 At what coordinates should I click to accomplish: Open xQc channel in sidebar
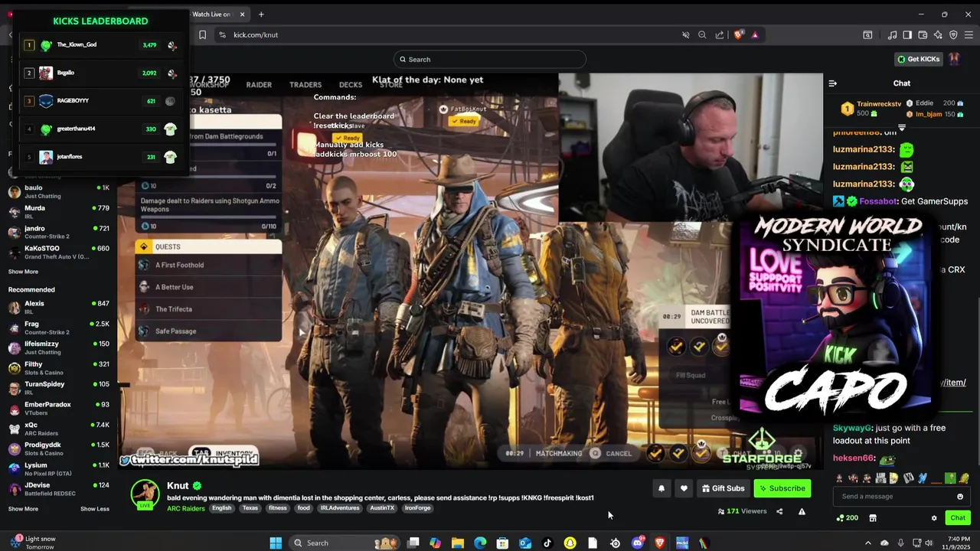(x=58, y=428)
